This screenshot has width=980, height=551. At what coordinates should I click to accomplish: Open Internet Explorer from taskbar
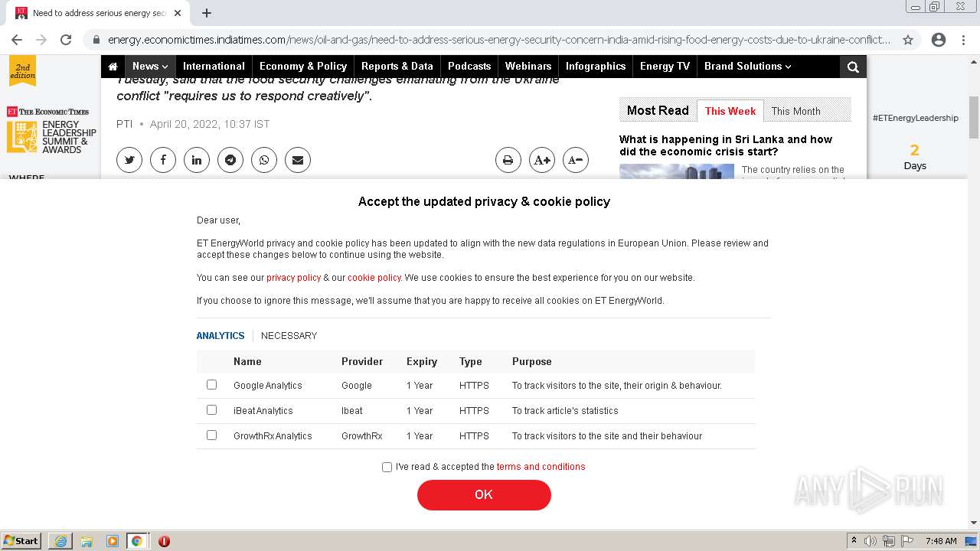(60, 541)
